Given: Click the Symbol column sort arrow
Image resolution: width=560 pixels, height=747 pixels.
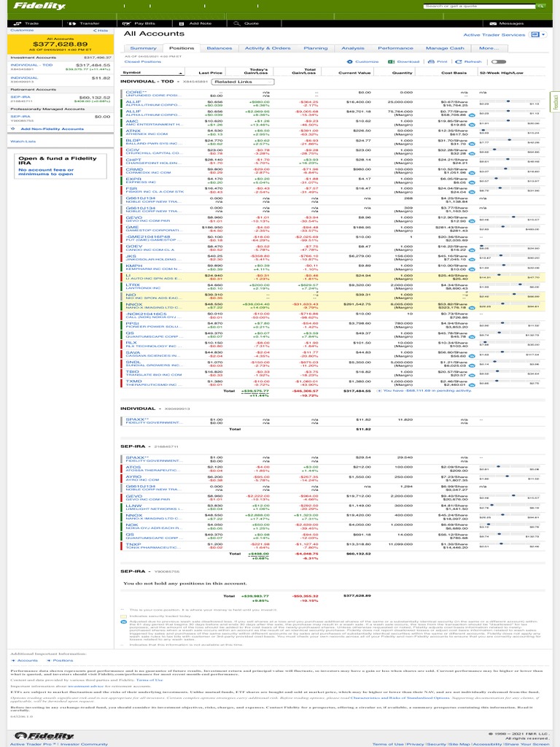Looking at the screenshot, I should pos(181,73).
